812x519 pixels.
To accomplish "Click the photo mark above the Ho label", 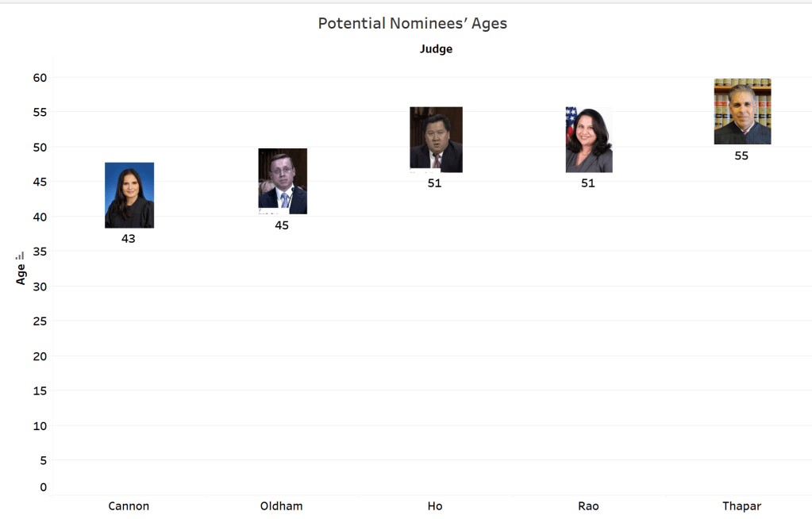I will point(436,140).
